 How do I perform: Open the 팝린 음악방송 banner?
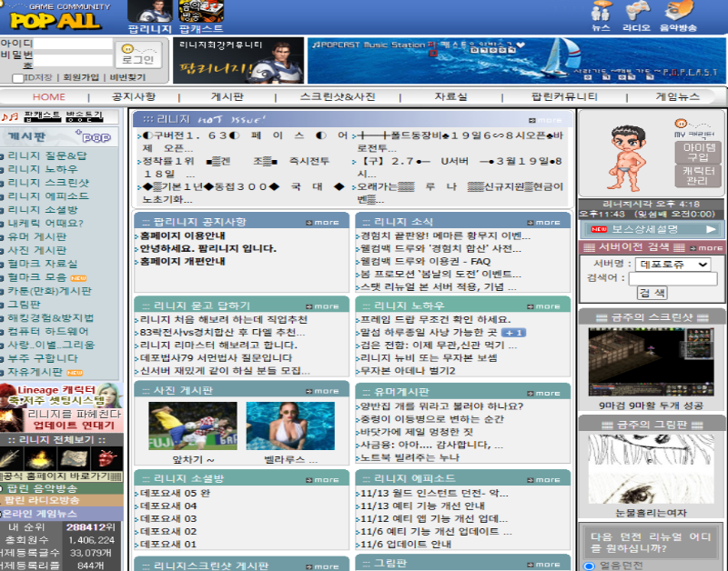pyautogui.click(x=61, y=488)
